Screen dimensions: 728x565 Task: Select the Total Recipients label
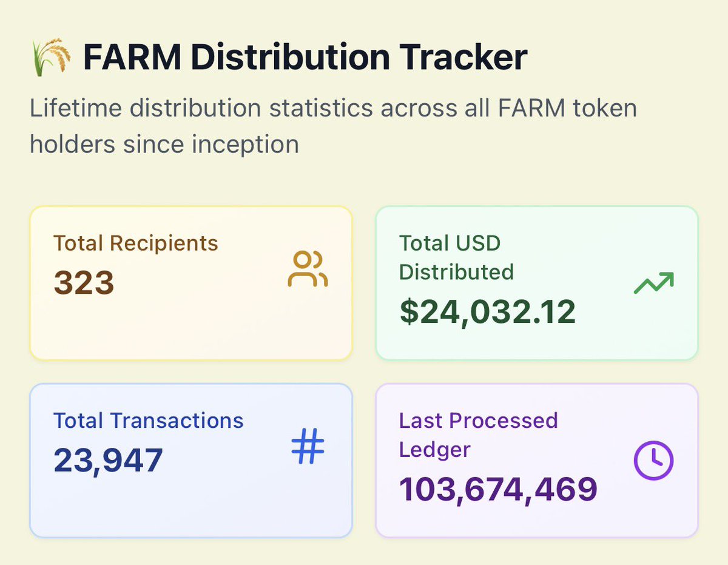pos(135,243)
